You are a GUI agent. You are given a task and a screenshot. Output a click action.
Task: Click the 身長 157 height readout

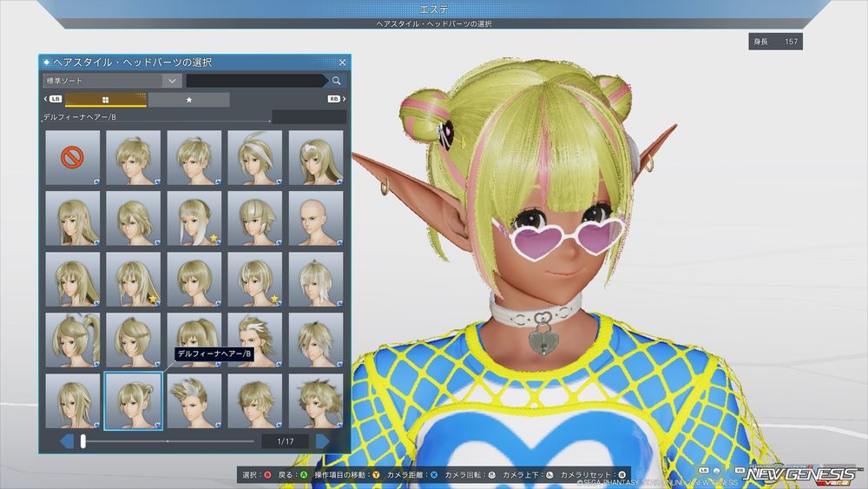pyautogui.click(x=775, y=42)
